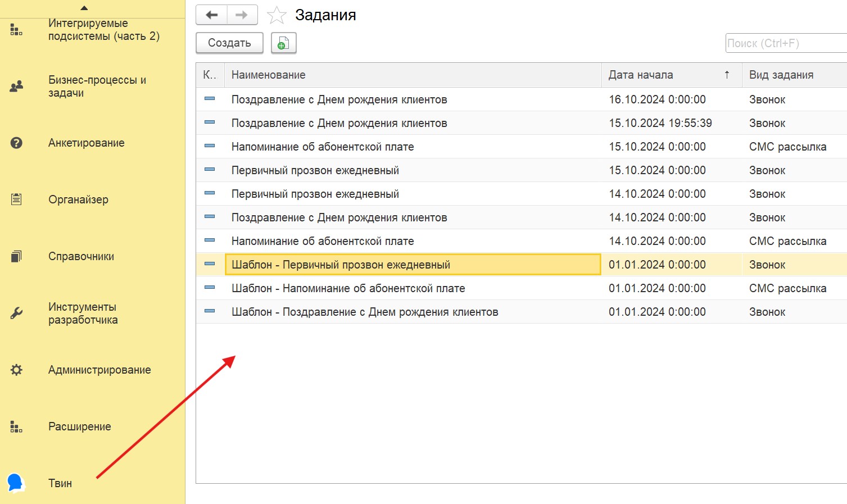Click row icon of Шаблон - Поздравление с Днем рождения клиентов

click(210, 311)
